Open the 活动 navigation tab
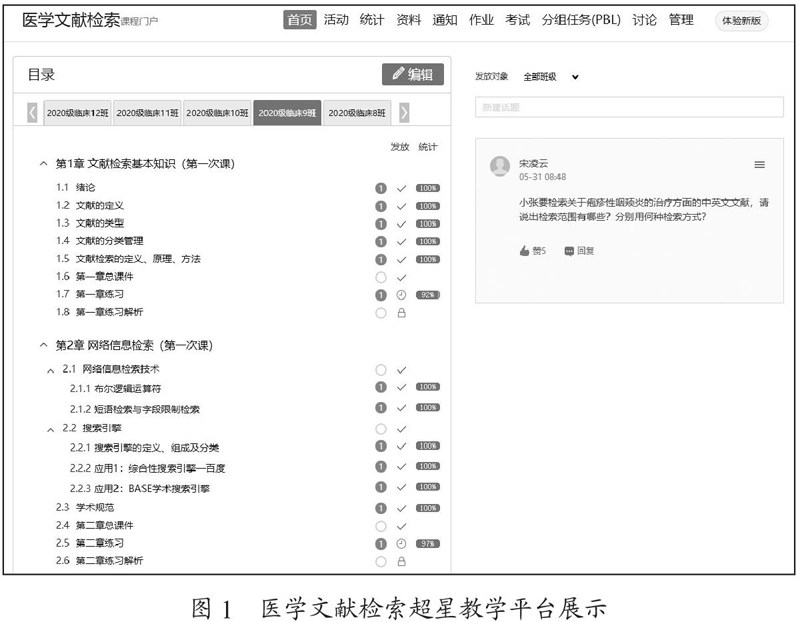Screen dimensions: 800x622 point(336,20)
